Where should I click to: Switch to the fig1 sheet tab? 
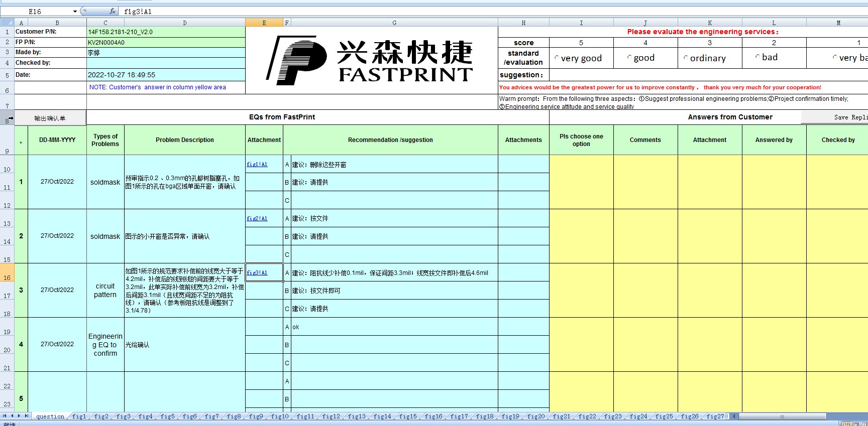point(79,416)
